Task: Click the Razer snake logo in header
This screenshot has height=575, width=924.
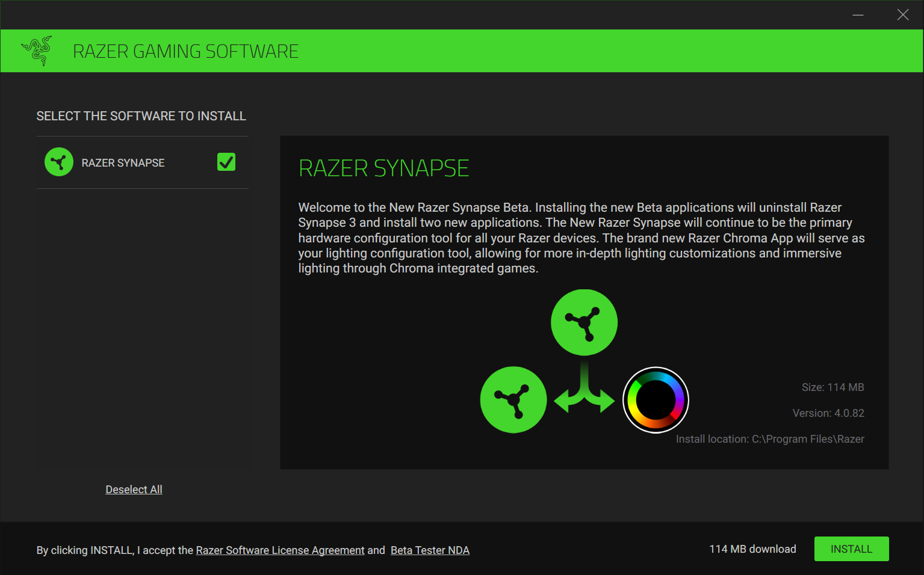Action: 37,51
